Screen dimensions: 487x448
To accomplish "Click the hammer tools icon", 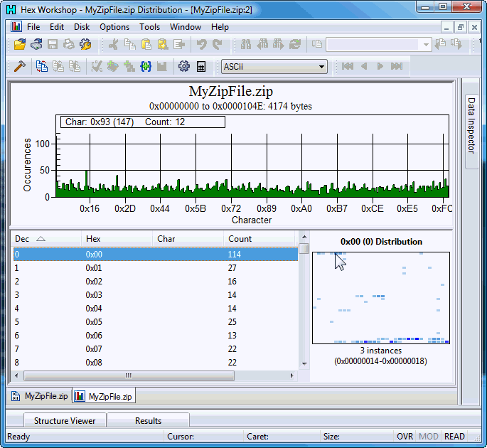I will pos(20,66).
